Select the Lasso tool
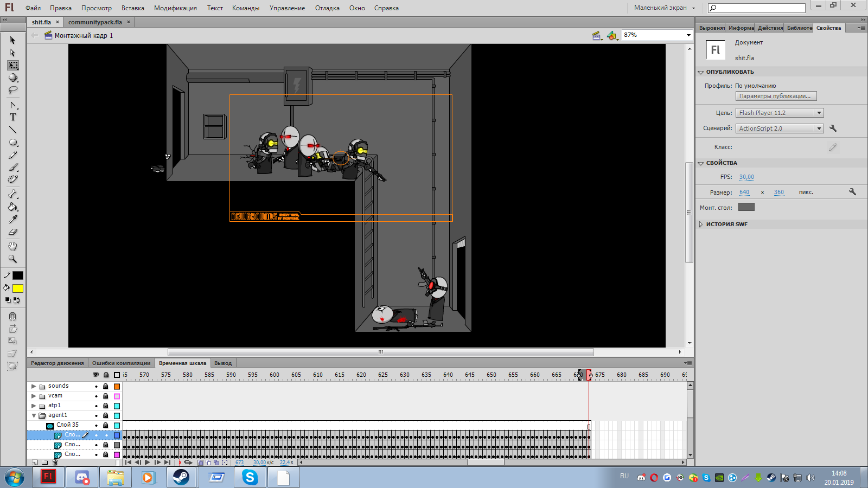The height and width of the screenshot is (488, 868). coord(12,91)
